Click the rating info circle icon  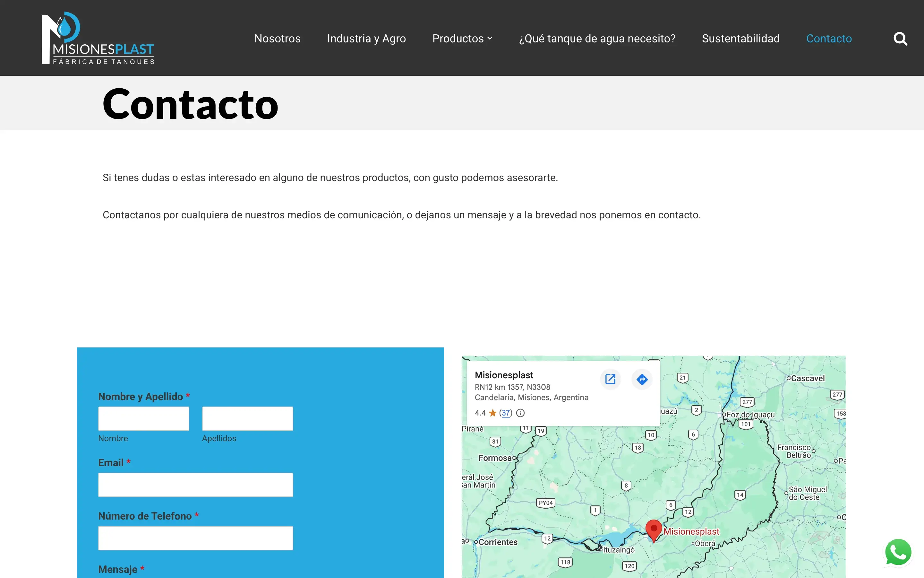pyautogui.click(x=520, y=413)
